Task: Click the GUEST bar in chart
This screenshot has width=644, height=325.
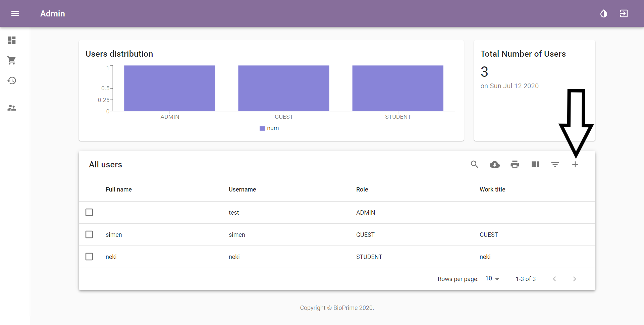Action: (x=284, y=88)
